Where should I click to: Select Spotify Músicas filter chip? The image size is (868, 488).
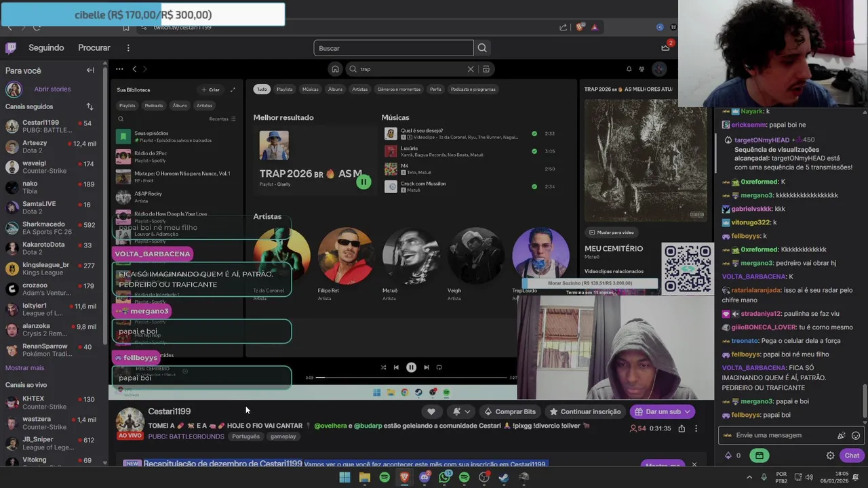pos(311,89)
